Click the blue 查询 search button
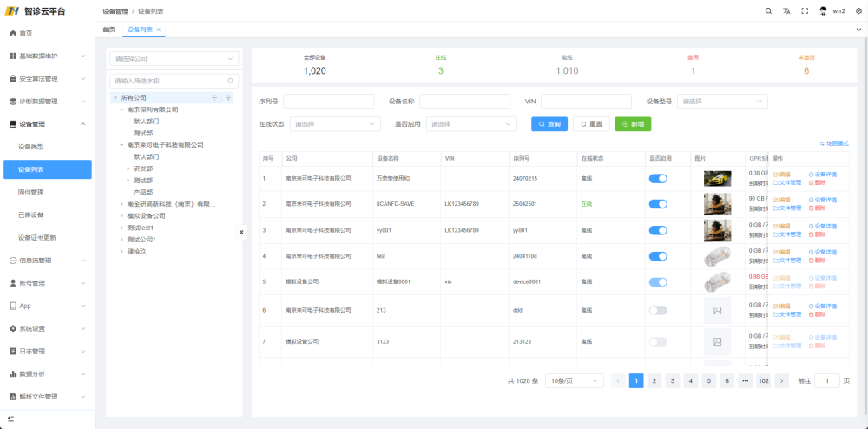The image size is (868, 429). [549, 124]
